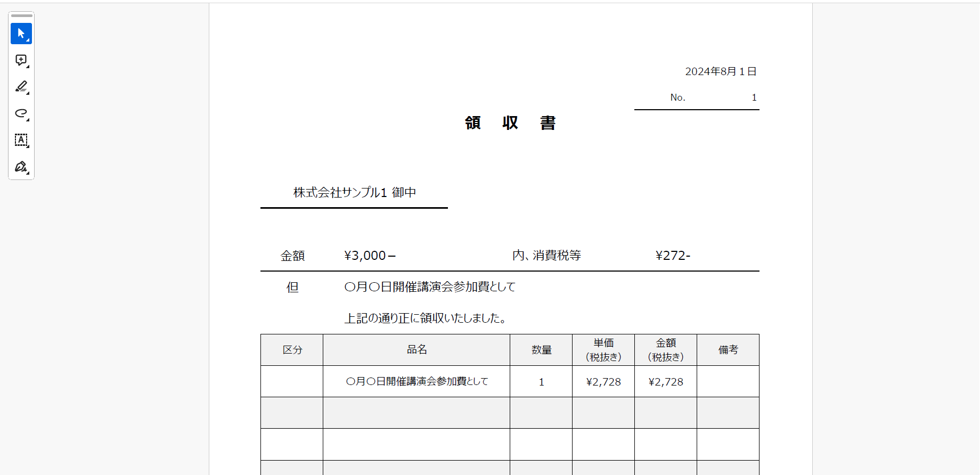
Task: Click the date 2024年8月1日
Action: pyautogui.click(x=721, y=71)
